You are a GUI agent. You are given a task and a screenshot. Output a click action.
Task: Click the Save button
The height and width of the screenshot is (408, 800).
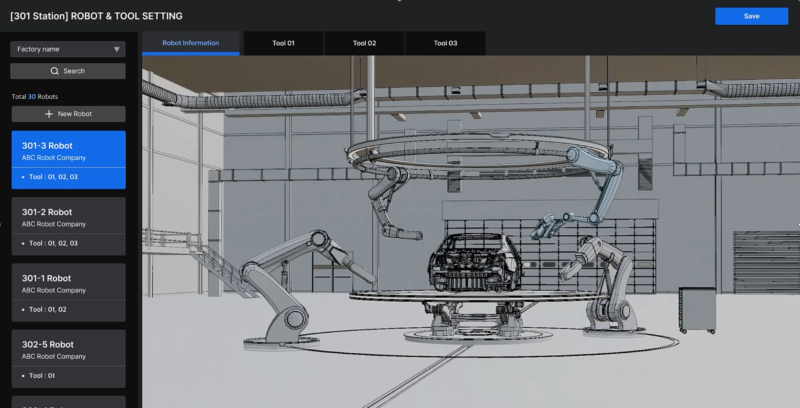click(x=751, y=16)
